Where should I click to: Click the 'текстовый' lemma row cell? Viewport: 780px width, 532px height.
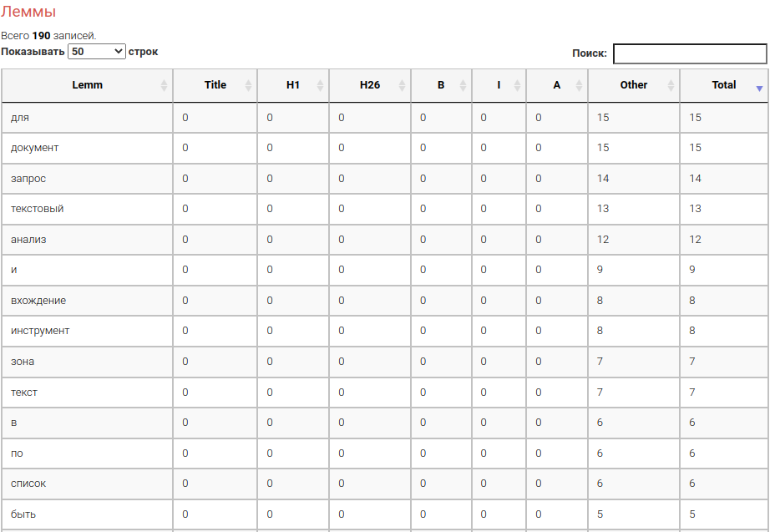pyautogui.click(x=38, y=209)
